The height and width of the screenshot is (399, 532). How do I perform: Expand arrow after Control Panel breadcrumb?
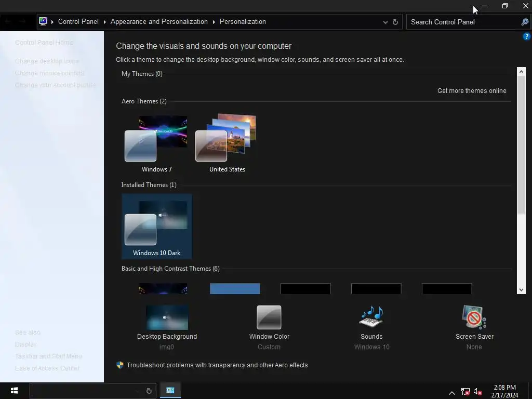[104, 22]
